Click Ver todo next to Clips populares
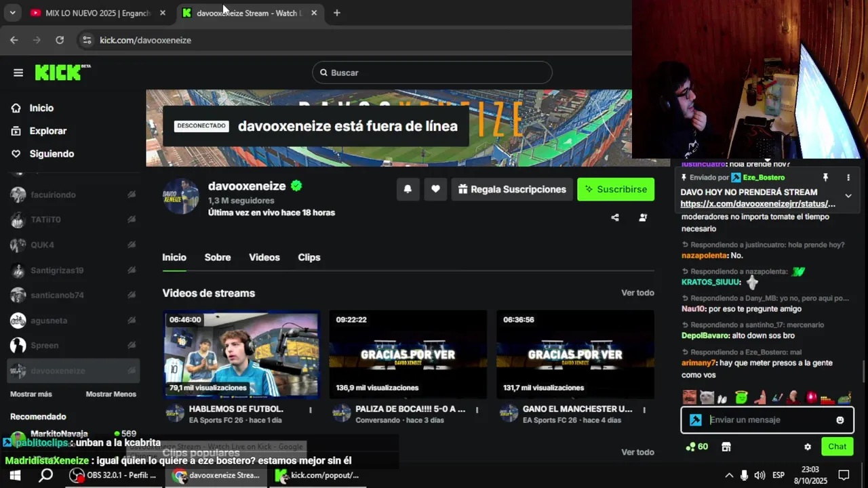 point(637,452)
